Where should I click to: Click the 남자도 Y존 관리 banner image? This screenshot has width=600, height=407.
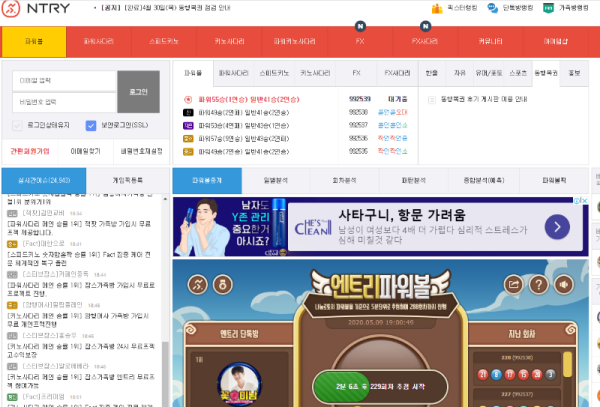click(230, 227)
